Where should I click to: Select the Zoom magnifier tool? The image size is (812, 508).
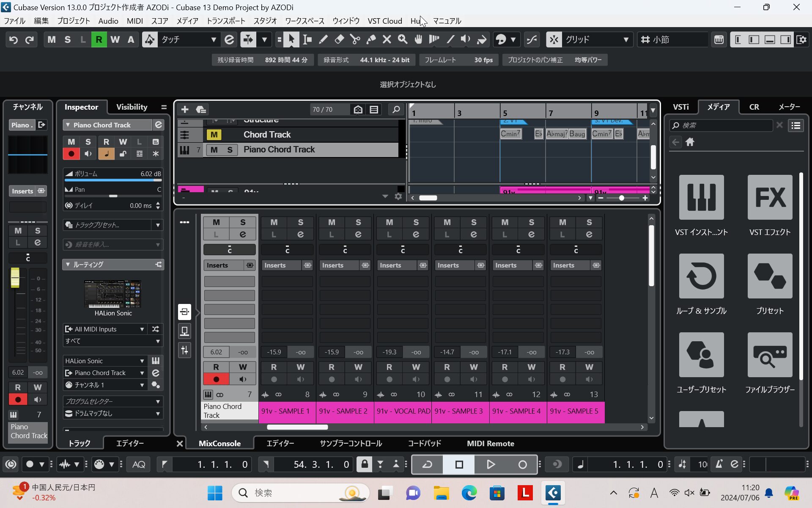point(403,40)
